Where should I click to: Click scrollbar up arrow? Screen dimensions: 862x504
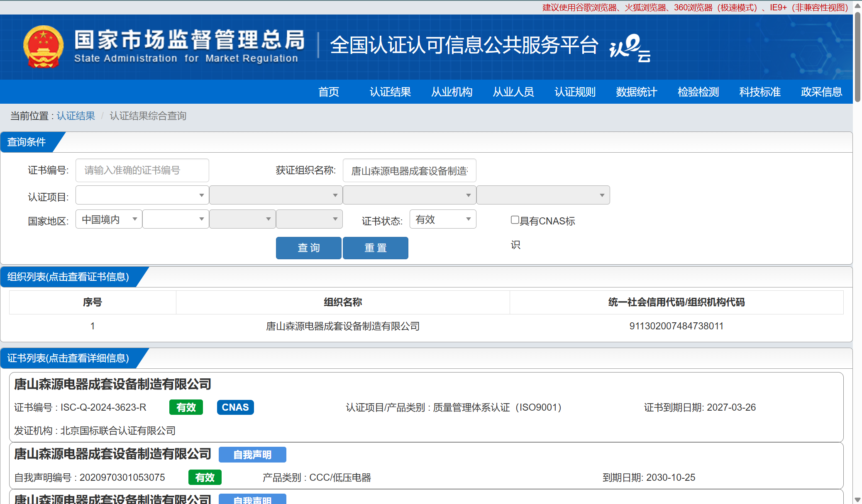[x=857, y=6]
